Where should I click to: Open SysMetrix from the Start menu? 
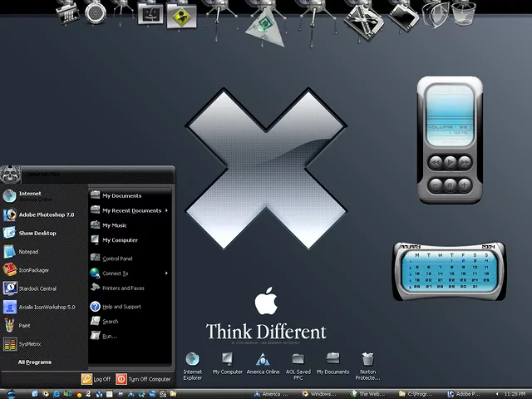[30, 343]
